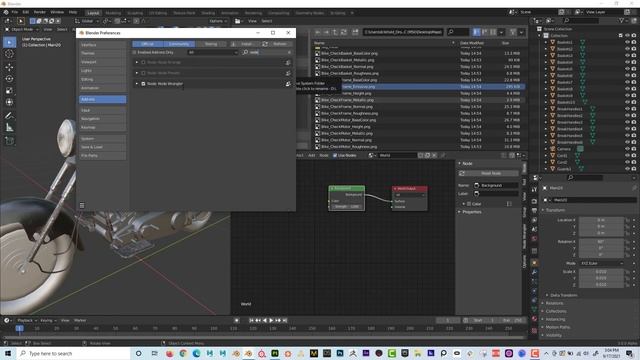Select the Transform tool in viewport toolbar
Viewport: 640px width, 360px height.
coord(9,102)
